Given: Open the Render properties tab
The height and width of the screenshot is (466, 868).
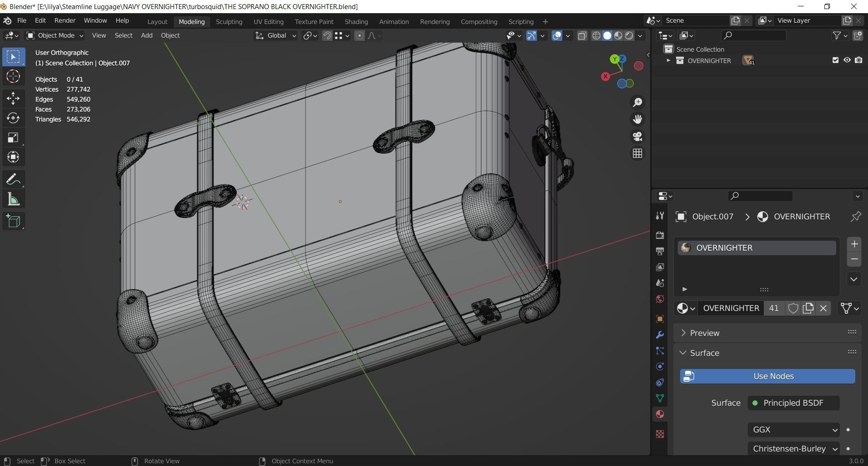Looking at the screenshot, I should point(660,235).
